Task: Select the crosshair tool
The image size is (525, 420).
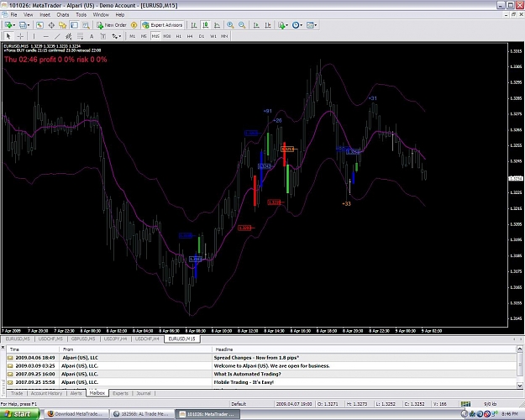Action: 20,36
